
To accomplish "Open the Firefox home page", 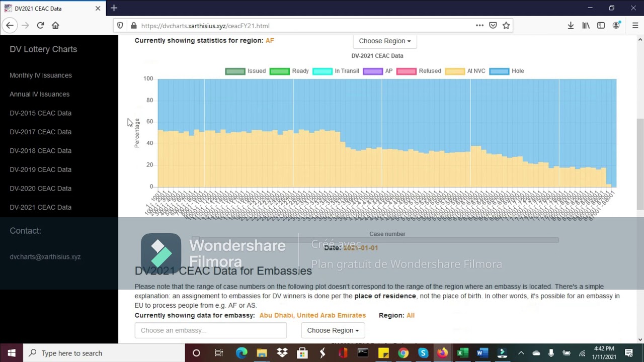I will pyautogui.click(x=55, y=25).
